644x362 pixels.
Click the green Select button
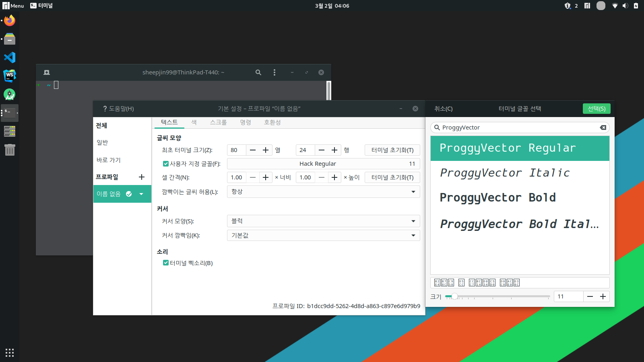coord(597,109)
